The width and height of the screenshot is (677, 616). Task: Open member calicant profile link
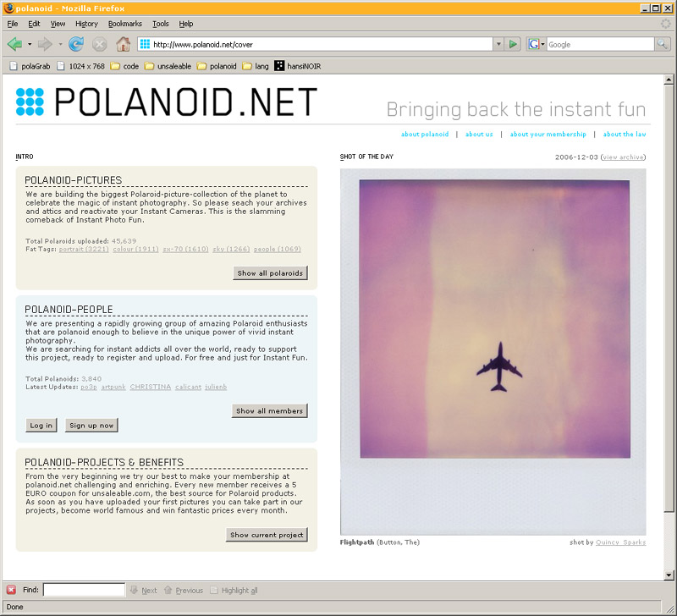[188, 387]
